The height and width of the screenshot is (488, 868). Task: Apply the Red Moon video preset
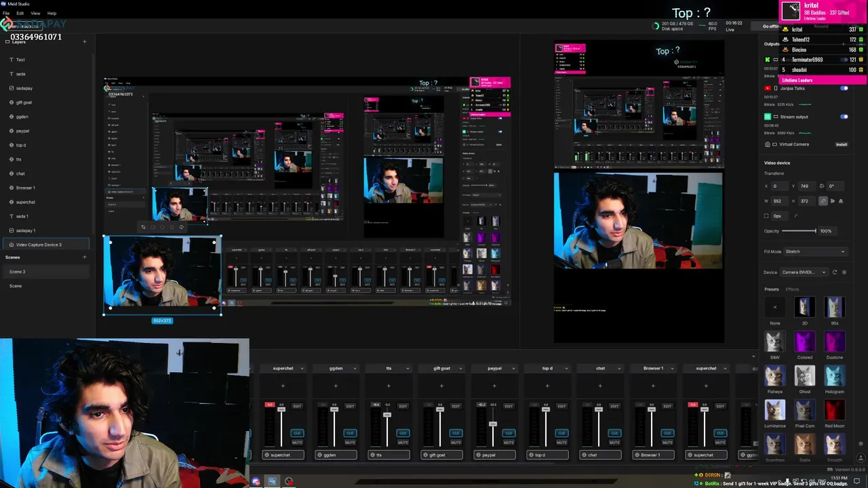pyautogui.click(x=835, y=410)
